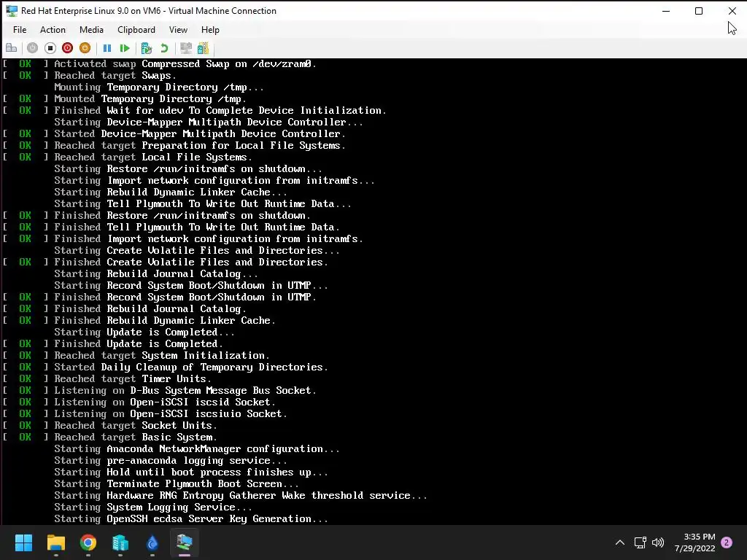This screenshot has width=747, height=560.
Task: Reset the VM with green play icon
Action: [x=125, y=48]
